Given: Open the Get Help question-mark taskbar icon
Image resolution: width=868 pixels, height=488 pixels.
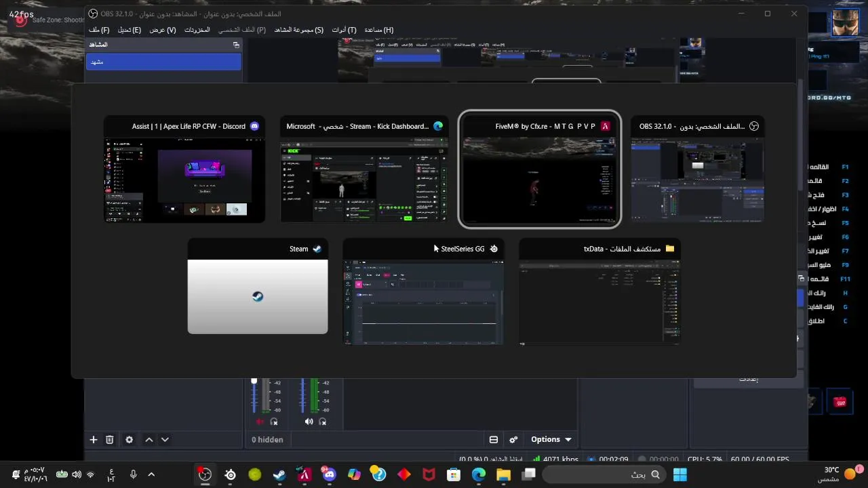Looking at the screenshot, I should pyautogui.click(x=378, y=474).
